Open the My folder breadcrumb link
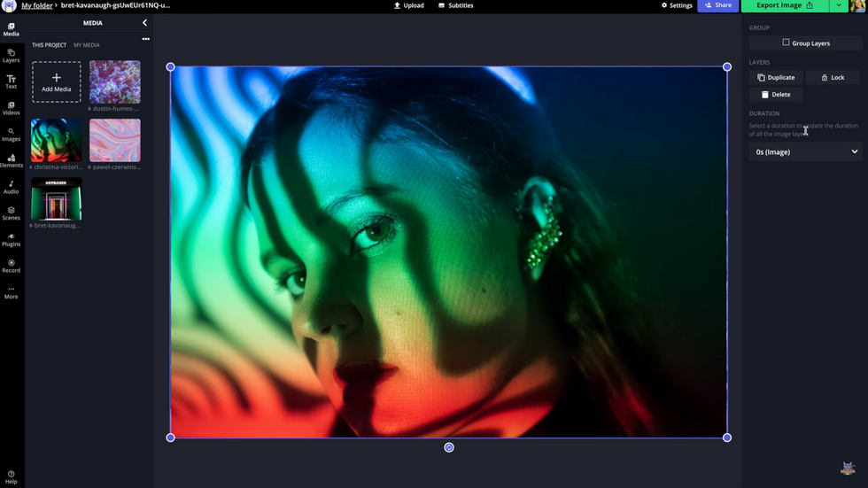The width and height of the screenshot is (868, 488). click(36, 5)
